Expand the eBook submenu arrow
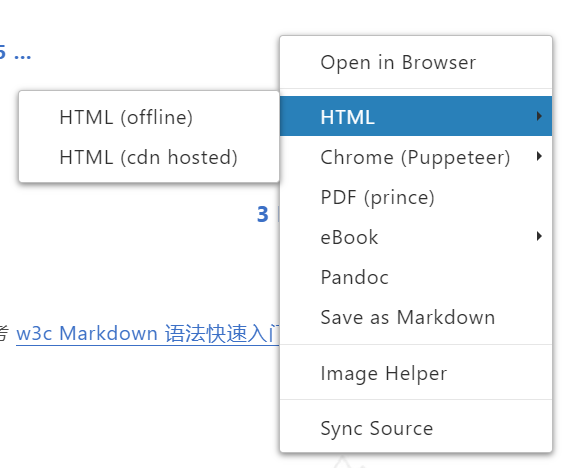The width and height of the screenshot is (570, 468). pyautogui.click(x=539, y=236)
